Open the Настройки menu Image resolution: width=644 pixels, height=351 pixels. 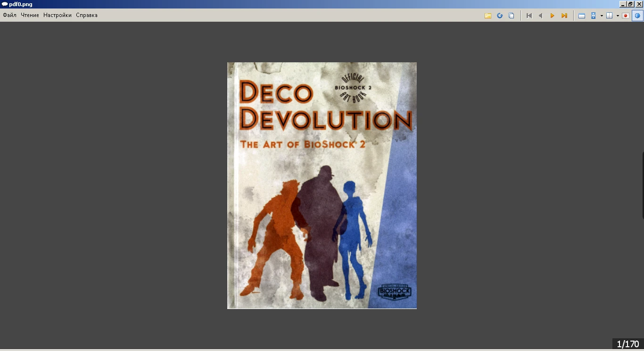tap(57, 15)
